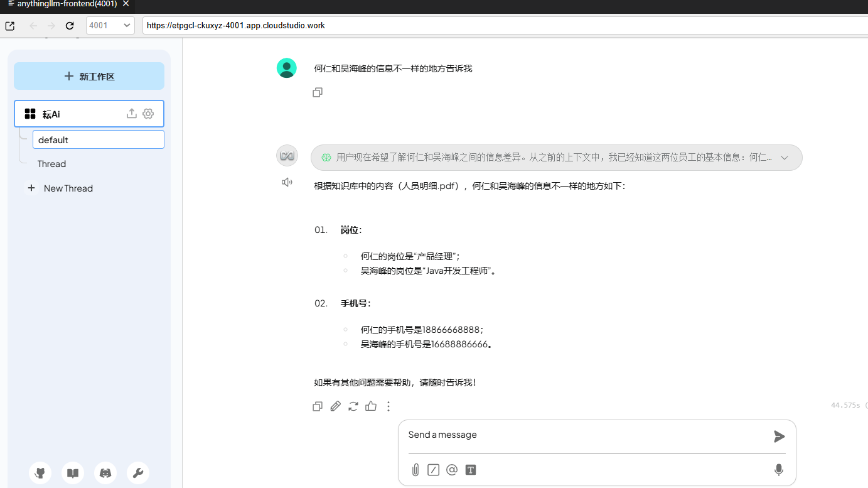
Task: Attach a file with the paperclip icon
Action: [x=415, y=470]
